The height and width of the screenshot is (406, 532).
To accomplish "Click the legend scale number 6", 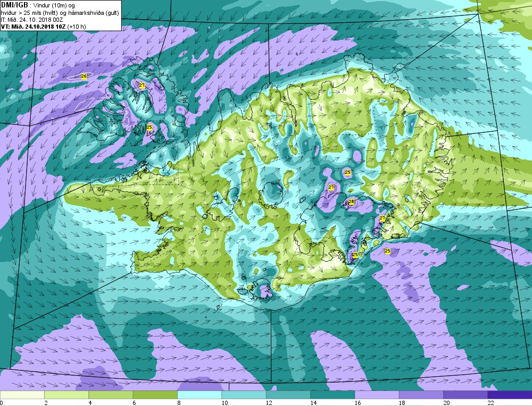I will [x=135, y=403].
